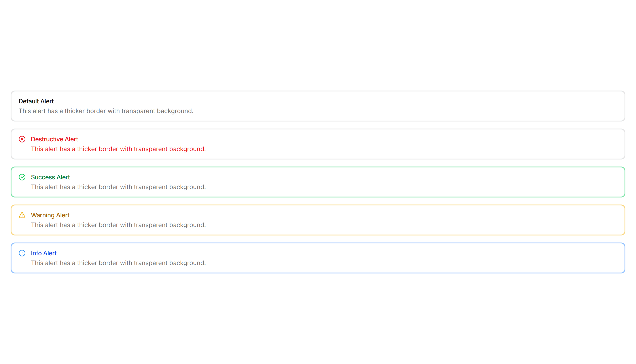The image size is (636, 364).
Task: Click the yellow warning triangle icon
Action: tap(22, 215)
